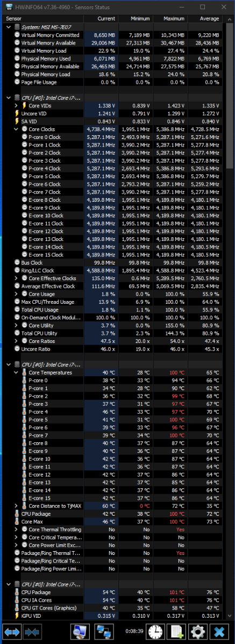235x644 pixels.
Task: Select the Max CPU/Thread Usage row
Action: coord(112,302)
